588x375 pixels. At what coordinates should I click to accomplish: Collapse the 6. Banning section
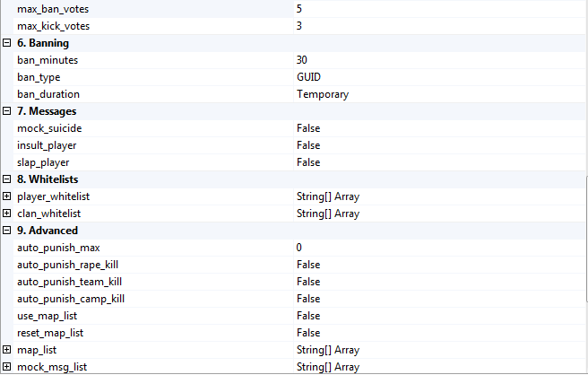click(x=7, y=43)
